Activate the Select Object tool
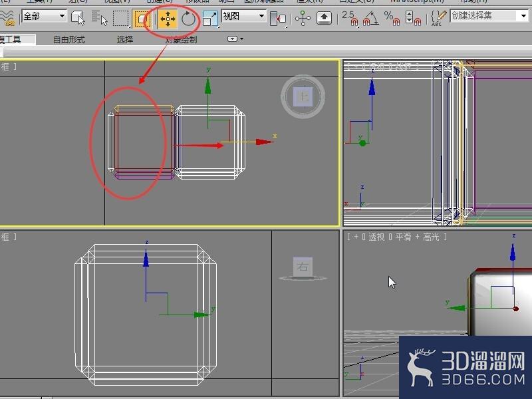Image resolution: width=532 pixels, height=399 pixels. pyautogui.click(x=78, y=18)
